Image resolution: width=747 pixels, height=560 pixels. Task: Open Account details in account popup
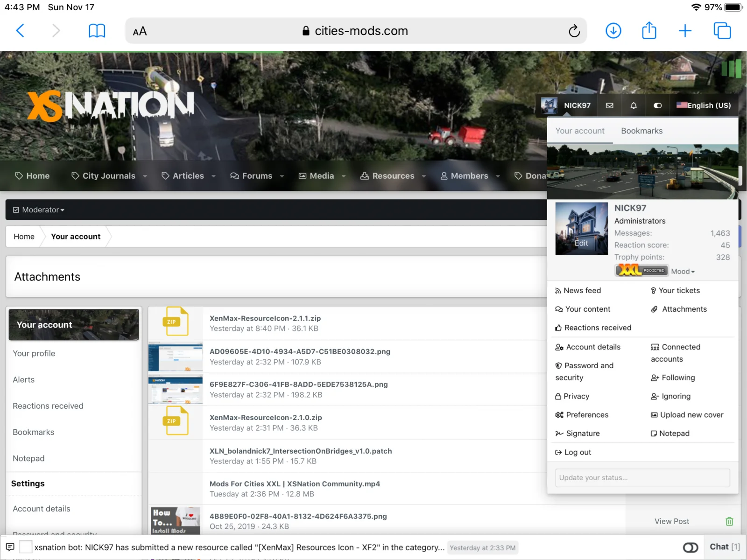coord(588,347)
